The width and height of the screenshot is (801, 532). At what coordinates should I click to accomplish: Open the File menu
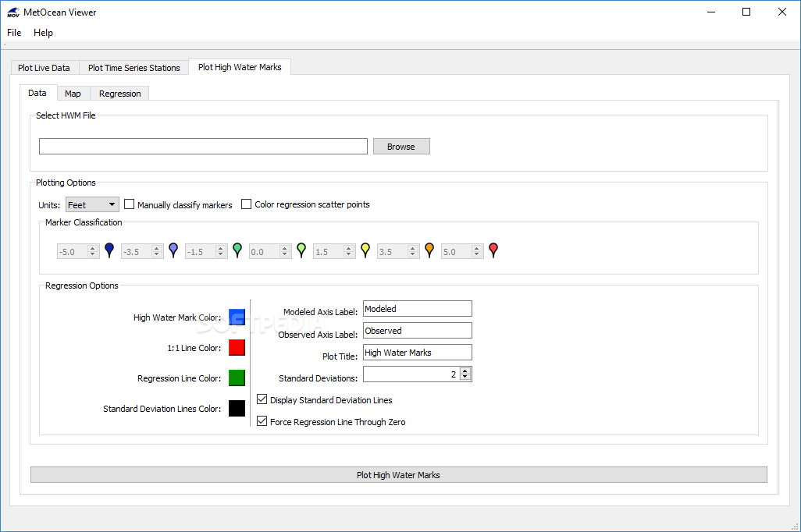(14, 33)
